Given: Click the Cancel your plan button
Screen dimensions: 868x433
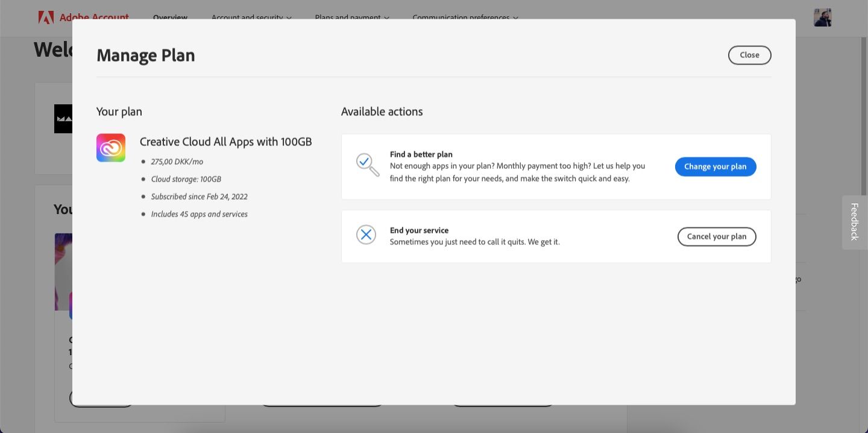Looking at the screenshot, I should tap(717, 236).
